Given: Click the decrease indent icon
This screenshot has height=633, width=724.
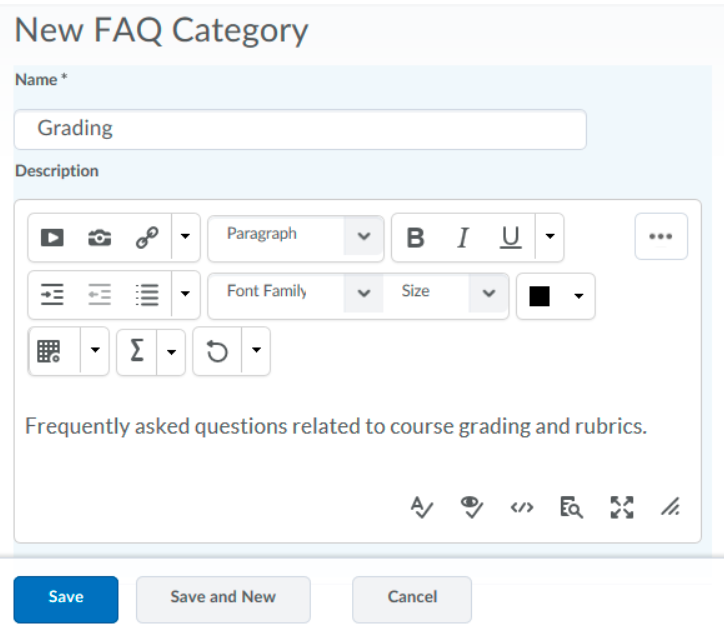Looking at the screenshot, I should click(x=100, y=294).
